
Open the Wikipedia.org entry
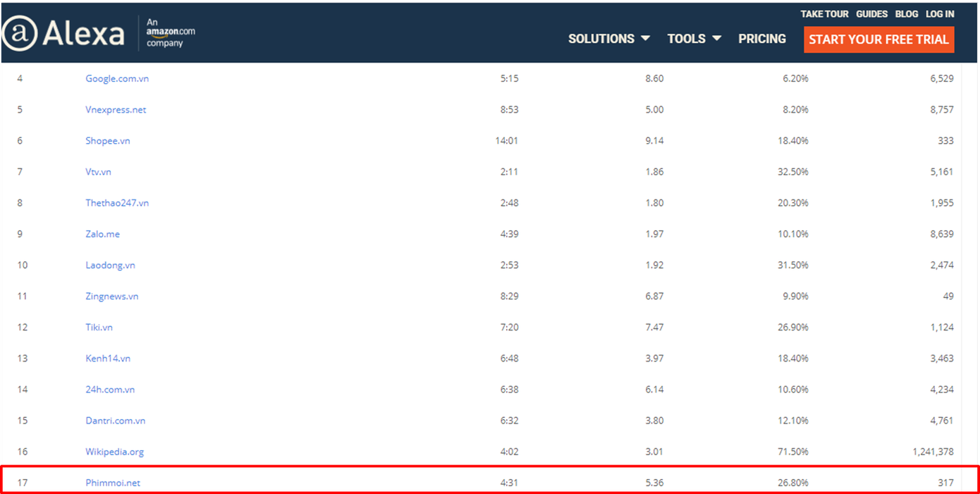[x=114, y=452]
